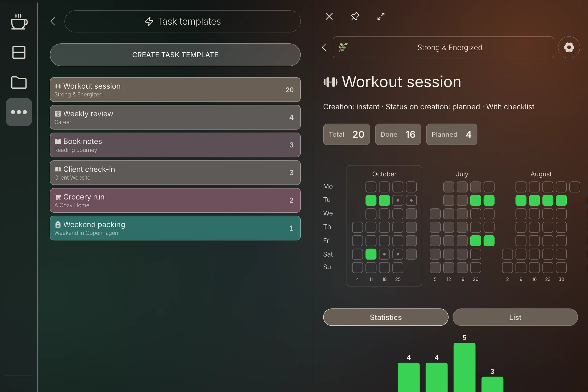Image resolution: width=588 pixels, height=392 pixels.
Task: Switch to the Statistics tab
Action: (x=386, y=317)
